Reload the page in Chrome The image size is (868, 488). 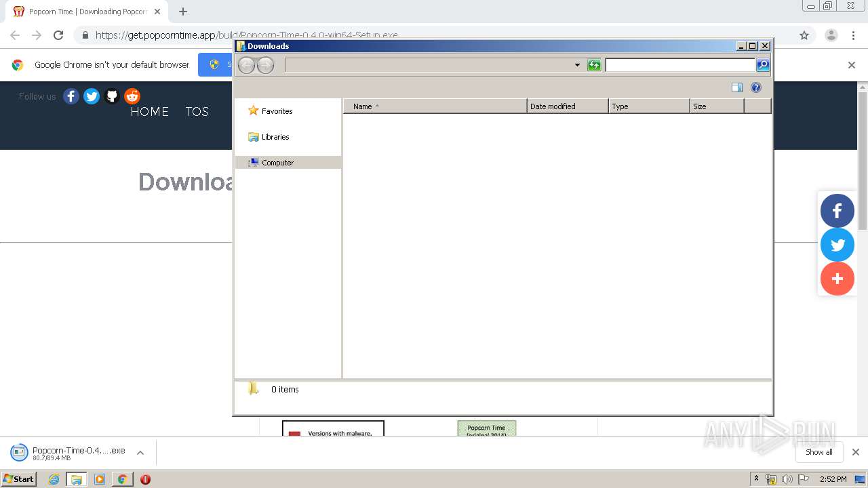pos(58,35)
